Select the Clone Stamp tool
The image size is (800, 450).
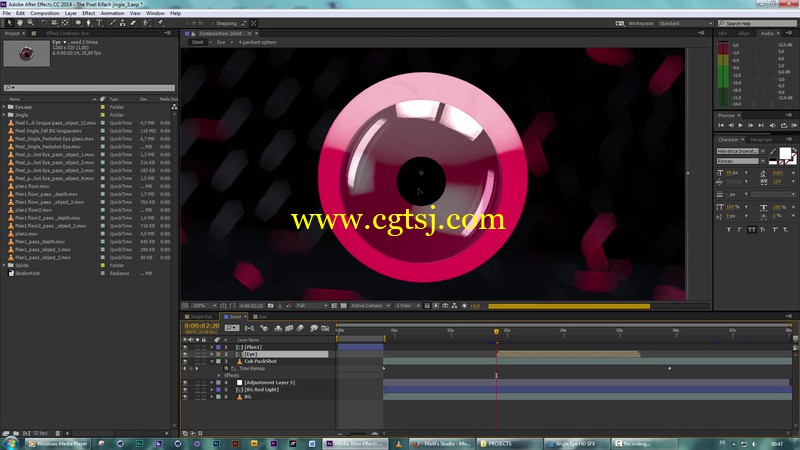[x=123, y=23]
